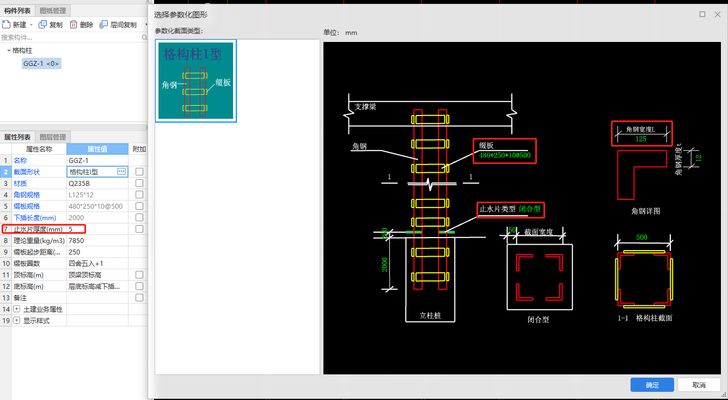Expand the 土建业务属性 property group

(x=16, y=310)
